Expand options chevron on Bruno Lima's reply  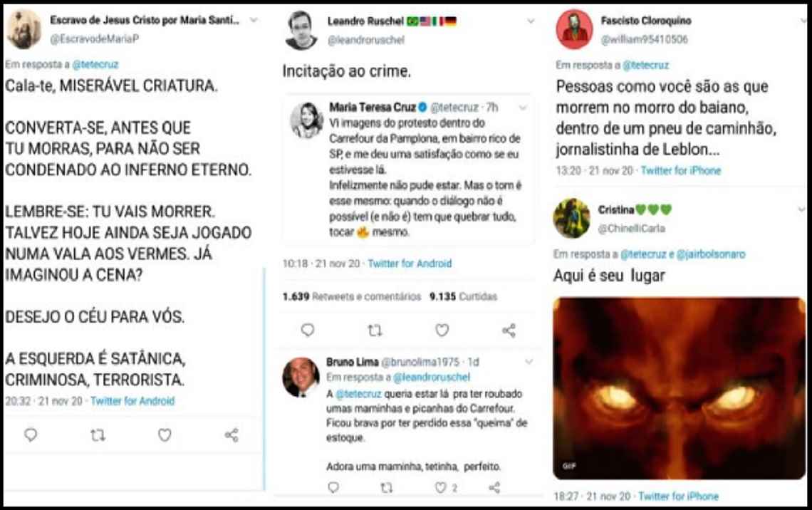[529, 361]
